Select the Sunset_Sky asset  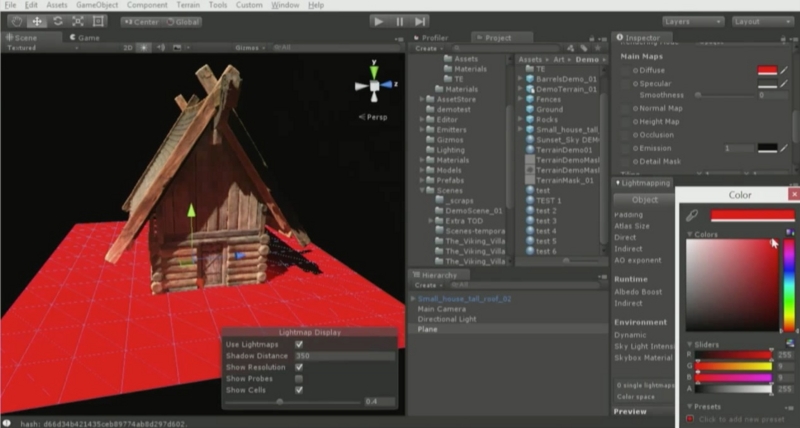tap(562, 140)
